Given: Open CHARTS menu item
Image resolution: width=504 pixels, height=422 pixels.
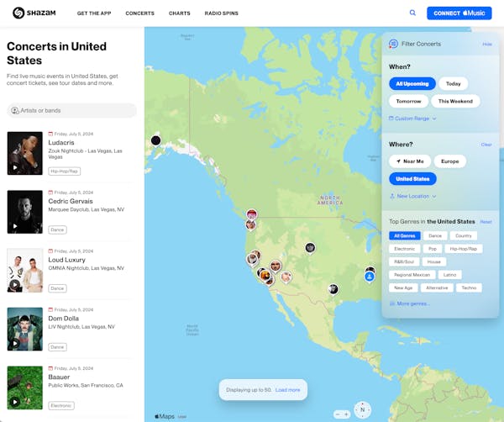Looking at the screenshot, I should pos(180,13).
